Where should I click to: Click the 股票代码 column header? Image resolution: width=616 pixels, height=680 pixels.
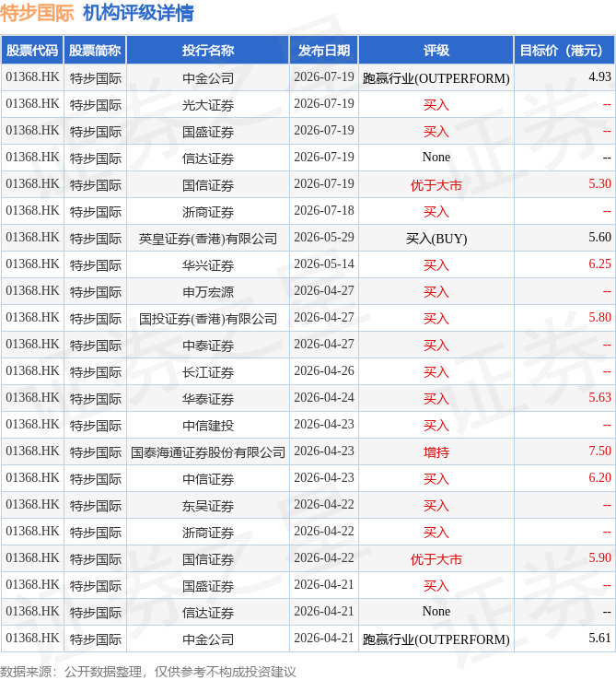(32, 51)
